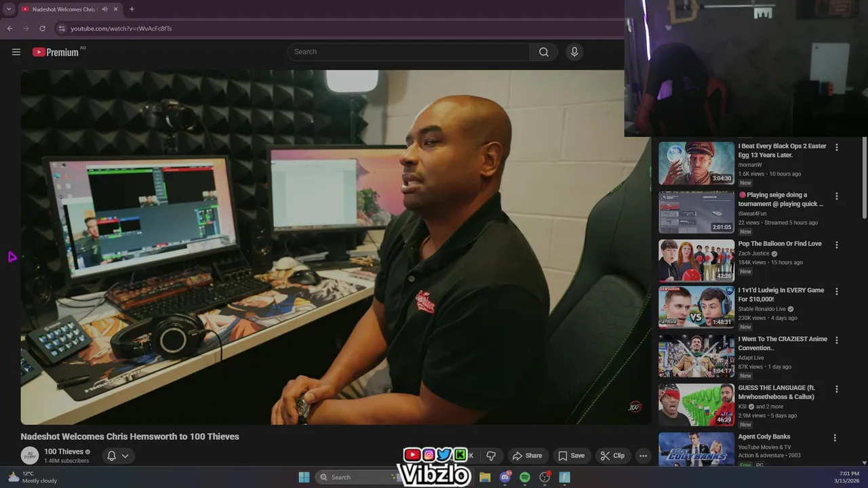868x488 pixels.
Task: Open options for 'Playing seige doing a' video
Action: [836, 196]
